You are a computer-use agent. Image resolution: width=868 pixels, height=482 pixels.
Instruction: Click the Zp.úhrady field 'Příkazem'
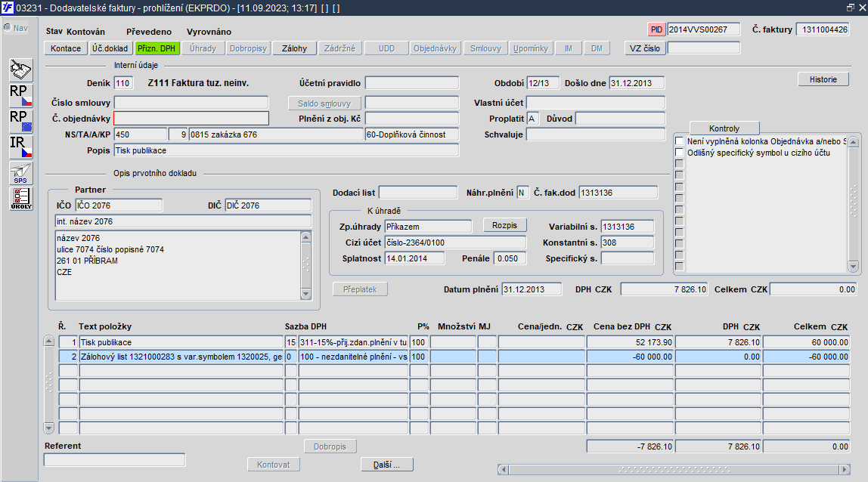[x=429, y=227]
